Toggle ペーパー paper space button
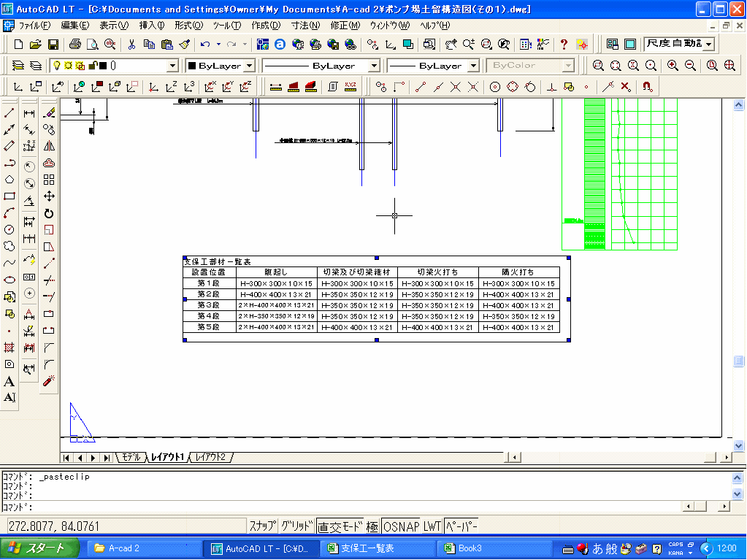Image resolution: width=747 pixels, height=560 pixels. click(x=461, y=526)
